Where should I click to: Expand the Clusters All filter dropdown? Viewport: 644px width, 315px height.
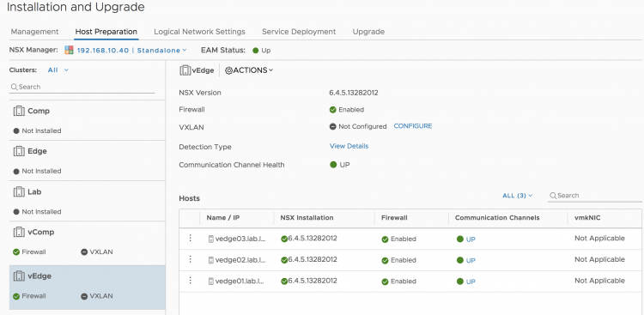coord(58,70)
